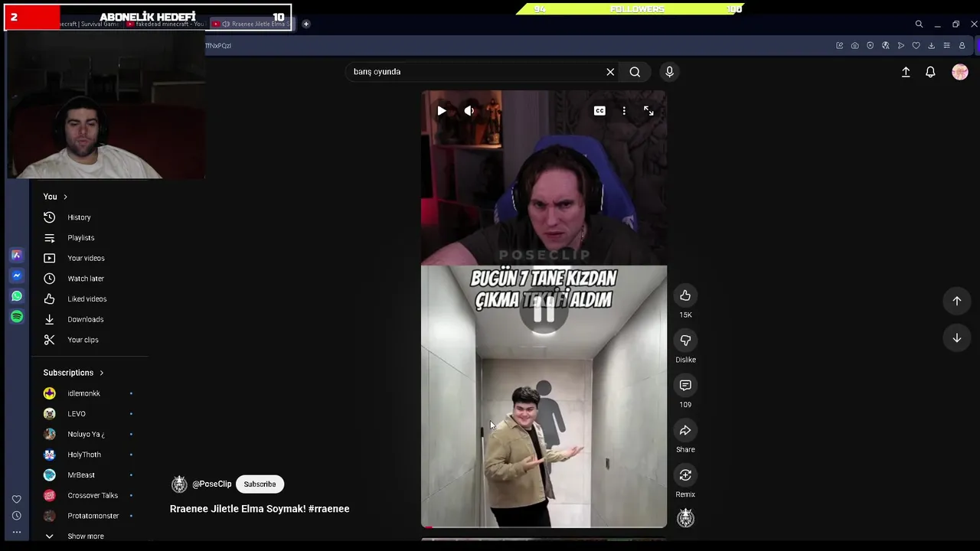Open Messenger in Opera sidebar
Screen dimensions: 980x551
(17, 275)
